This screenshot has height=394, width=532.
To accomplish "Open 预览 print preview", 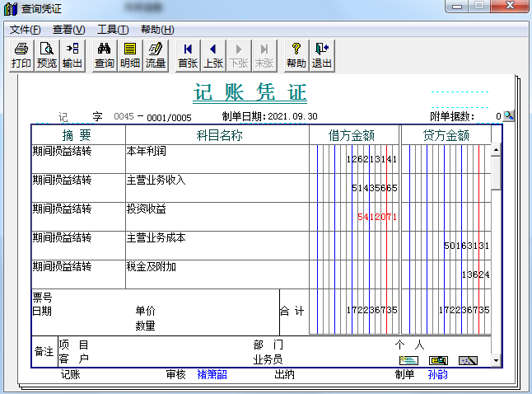I will click(x=47, y=56).
